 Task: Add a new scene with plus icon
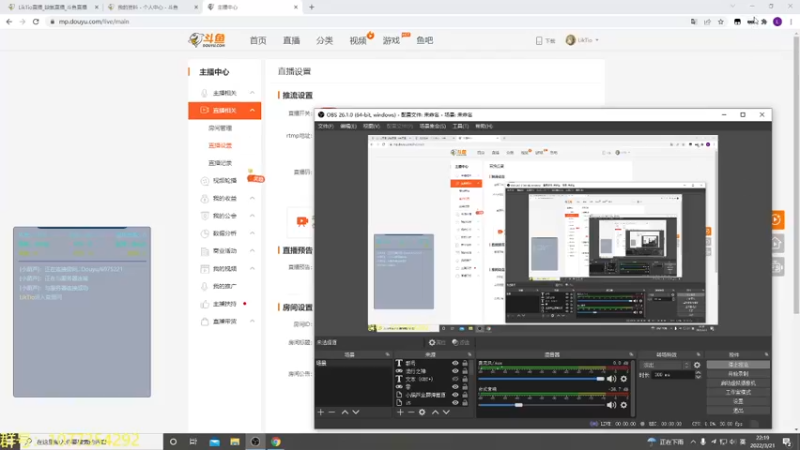click(x=320, y=412)
